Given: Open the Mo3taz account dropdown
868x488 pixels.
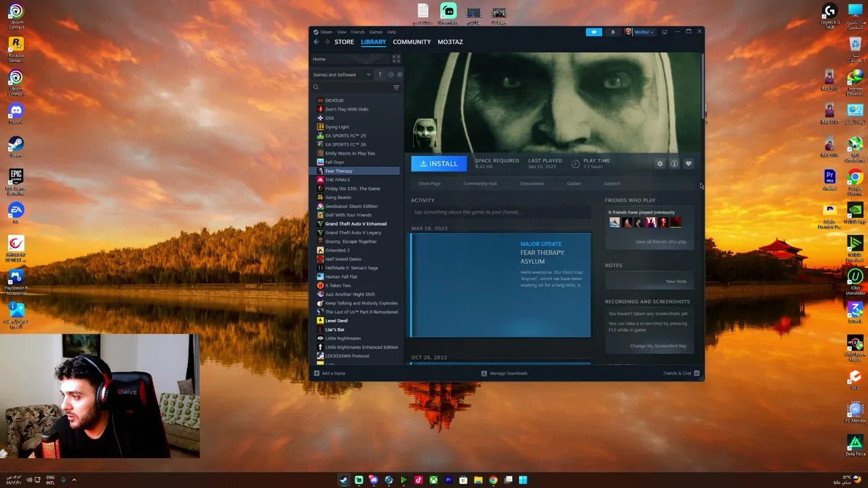Looking at the screenshot, I should (640, 32).
